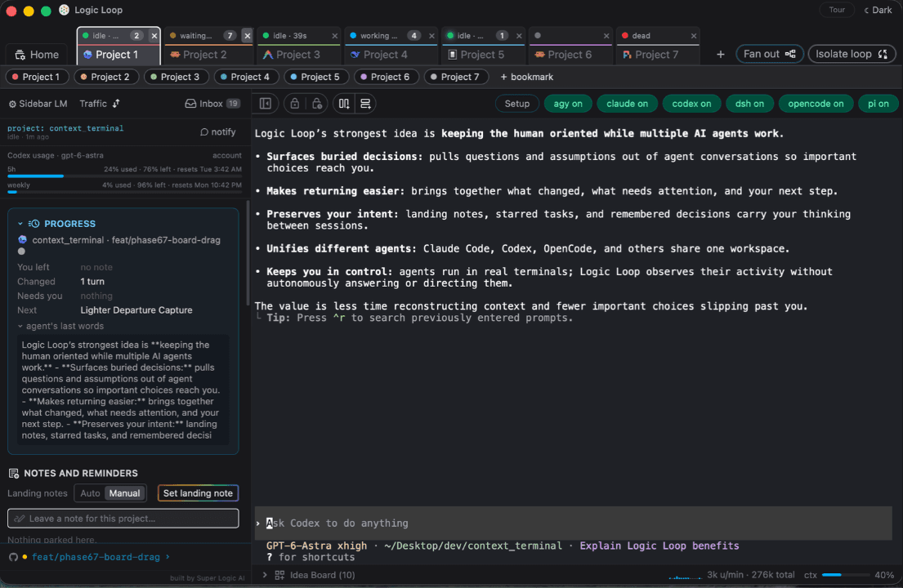The height and width of the screenshot is (588, 903).
Task: Click the Logic Loop app icon
Action: point(64,10)
